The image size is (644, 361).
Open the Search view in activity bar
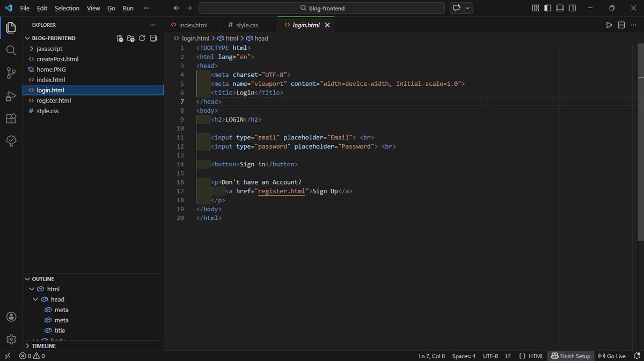[11, 50]
